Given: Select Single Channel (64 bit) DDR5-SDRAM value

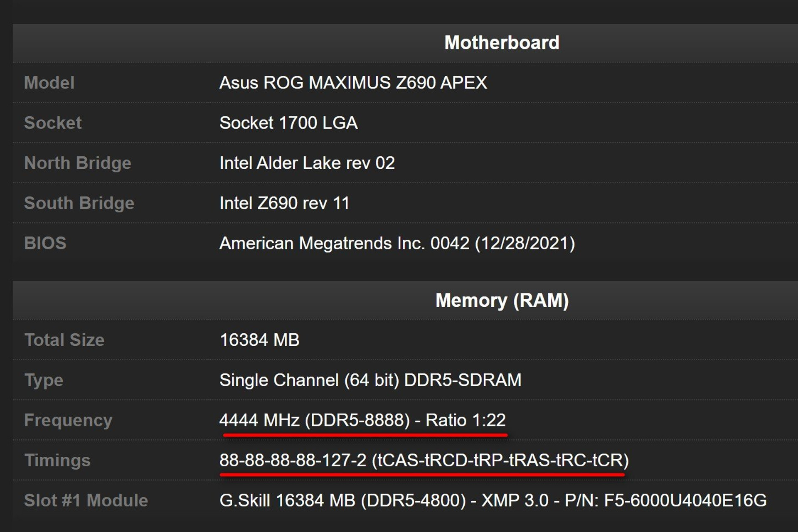Looking at the screenshot, I should [370, 380].
